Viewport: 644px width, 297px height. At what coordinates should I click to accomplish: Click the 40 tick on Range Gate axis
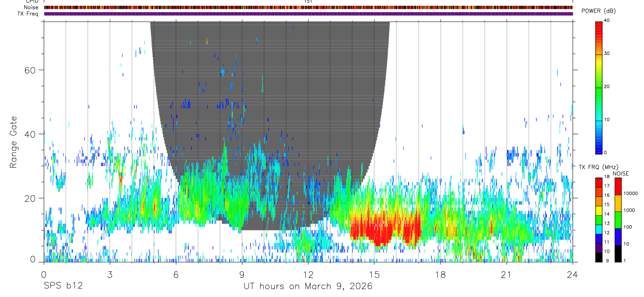click(x=29, y=134)
